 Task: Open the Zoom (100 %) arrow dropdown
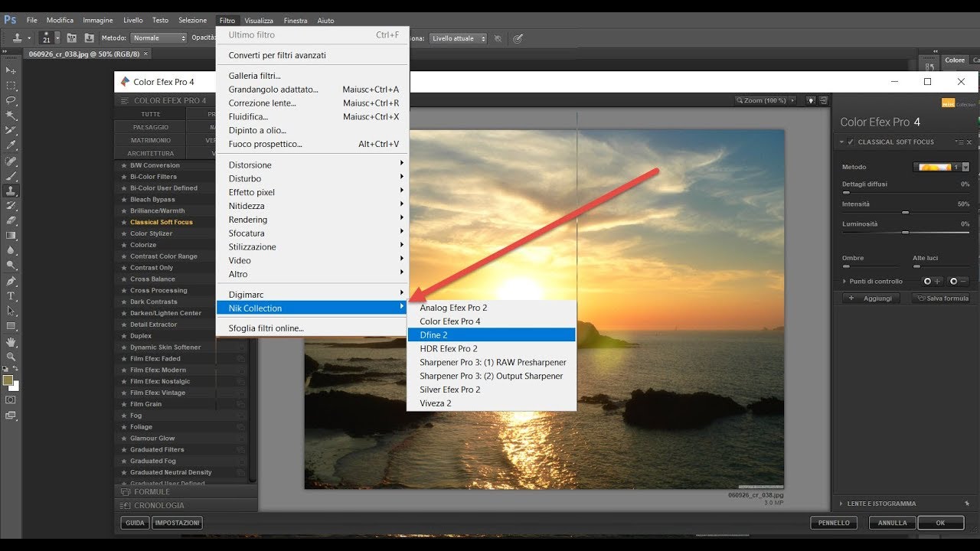(792, 100)
